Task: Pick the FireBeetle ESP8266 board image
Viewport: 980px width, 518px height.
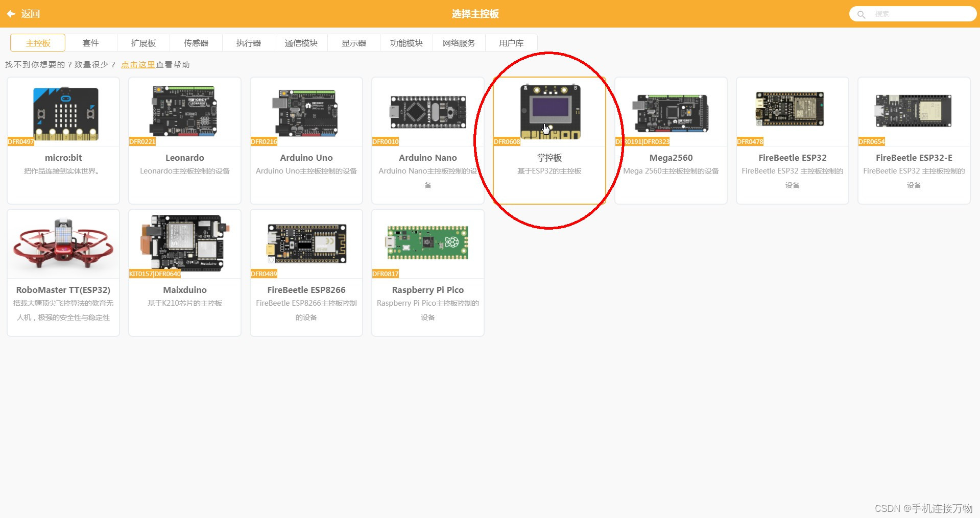Action: (x=307, y=244)
